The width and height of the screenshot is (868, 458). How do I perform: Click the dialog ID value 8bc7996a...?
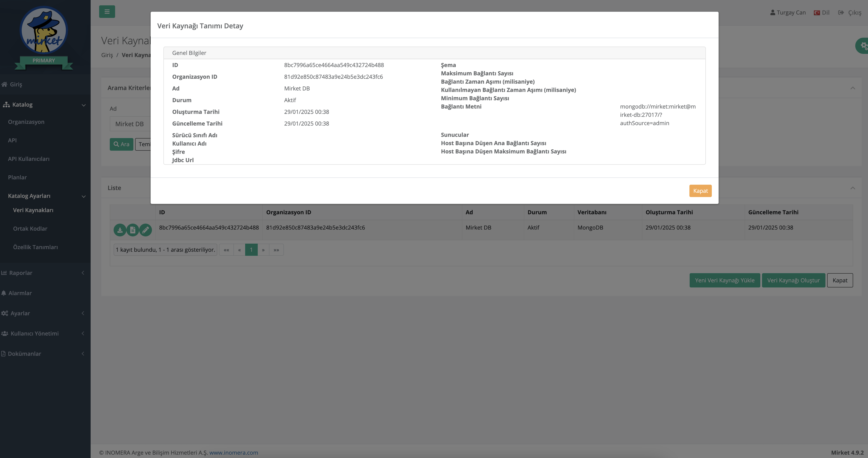[x=334, y=65]
